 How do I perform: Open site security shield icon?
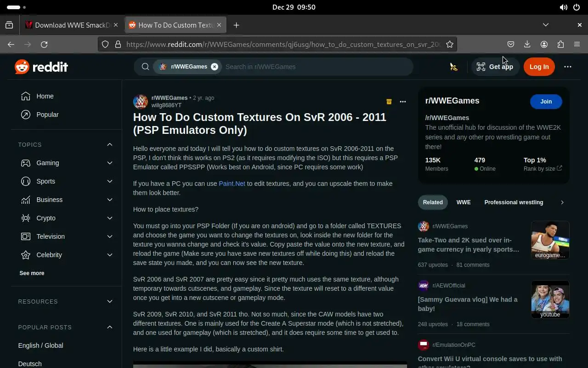tap(105, 44)
